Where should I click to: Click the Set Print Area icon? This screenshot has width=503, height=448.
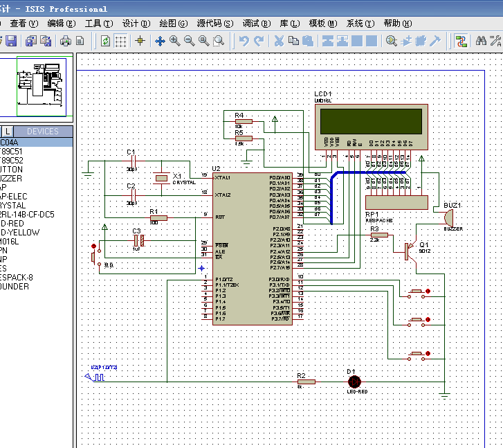pos(80,41)
